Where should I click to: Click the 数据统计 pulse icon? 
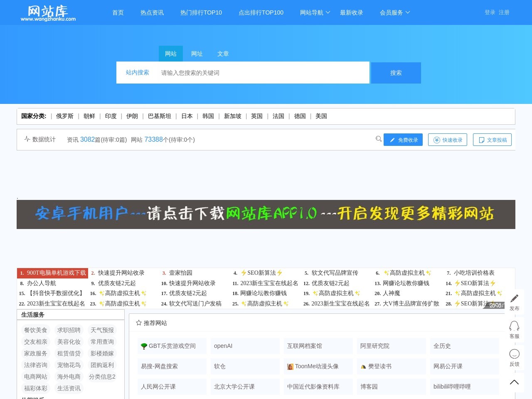(x=27, y=139)
